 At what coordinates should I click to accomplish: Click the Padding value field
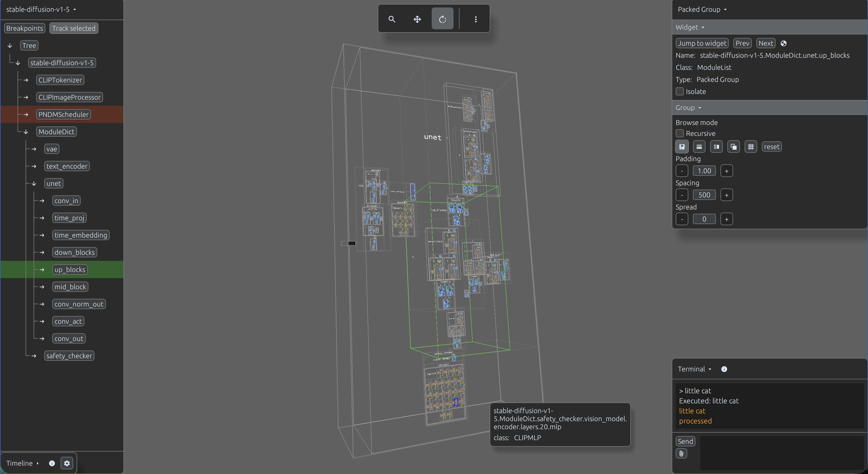pos(704,171)
